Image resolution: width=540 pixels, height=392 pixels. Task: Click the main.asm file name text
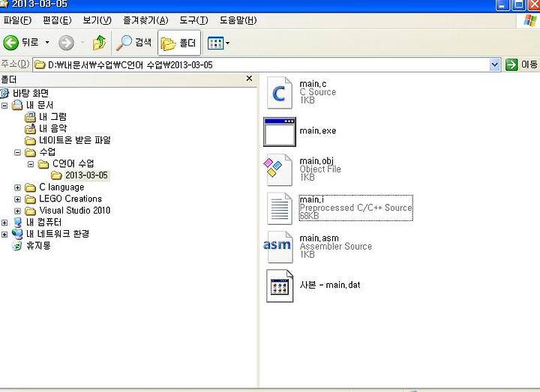coord(319,238)
